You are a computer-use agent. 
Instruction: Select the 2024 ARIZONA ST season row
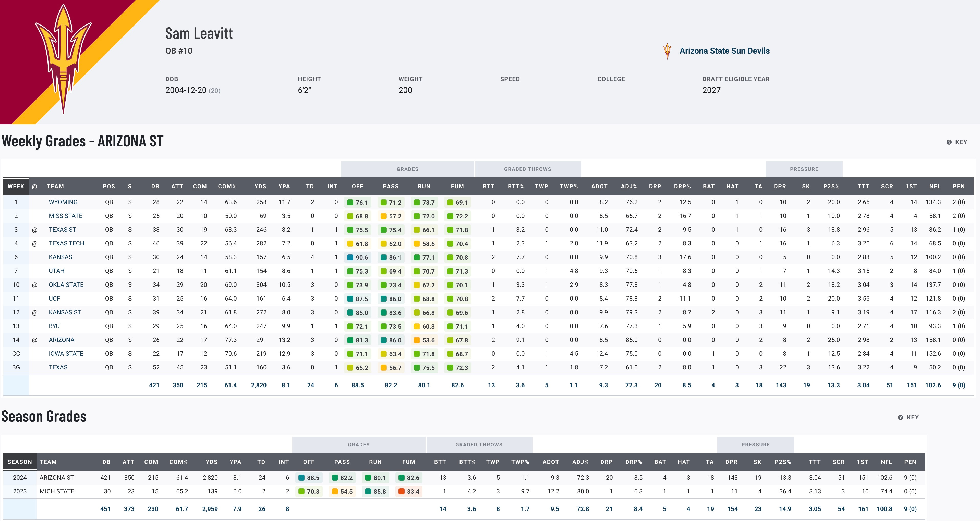(x=464, y=478)
